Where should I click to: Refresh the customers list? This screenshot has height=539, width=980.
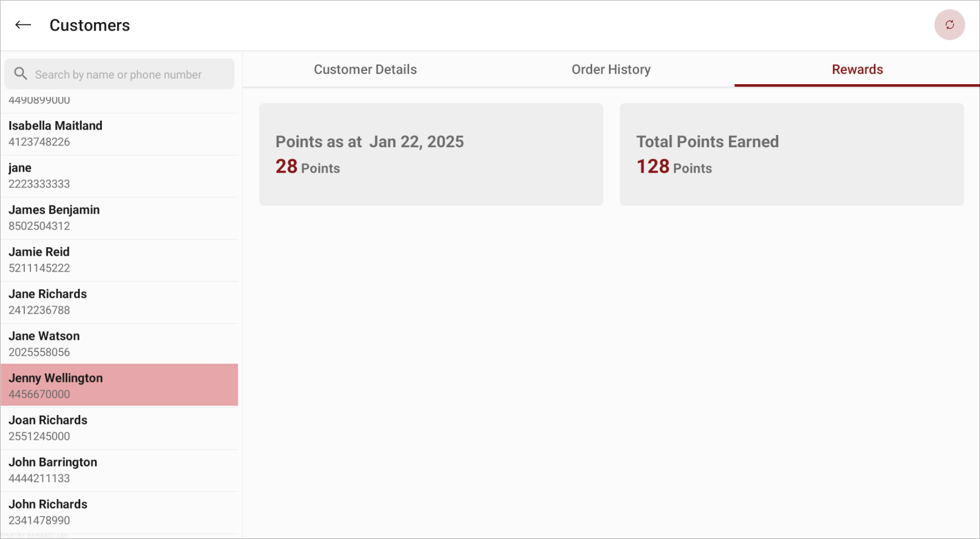tap(950, 25)
